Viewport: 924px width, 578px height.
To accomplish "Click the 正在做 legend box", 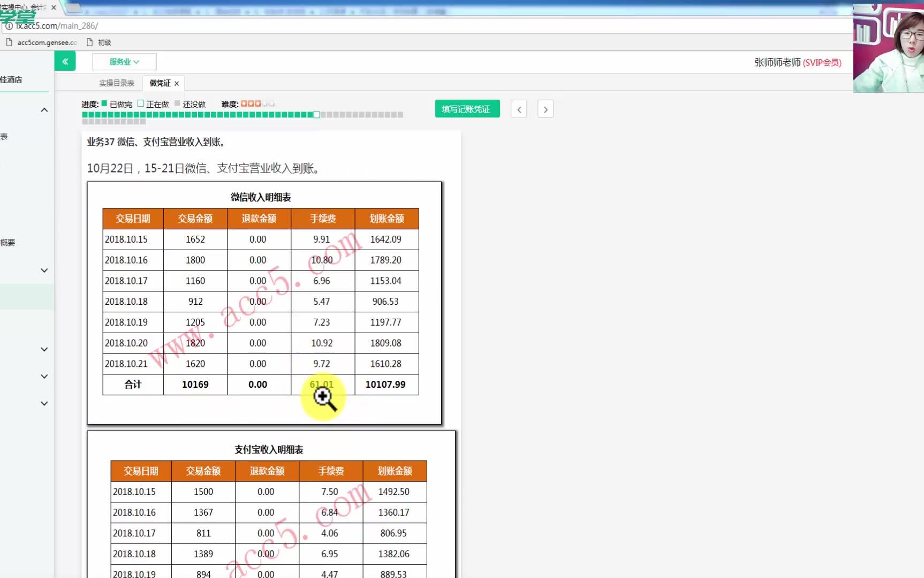I will (141, 103).
